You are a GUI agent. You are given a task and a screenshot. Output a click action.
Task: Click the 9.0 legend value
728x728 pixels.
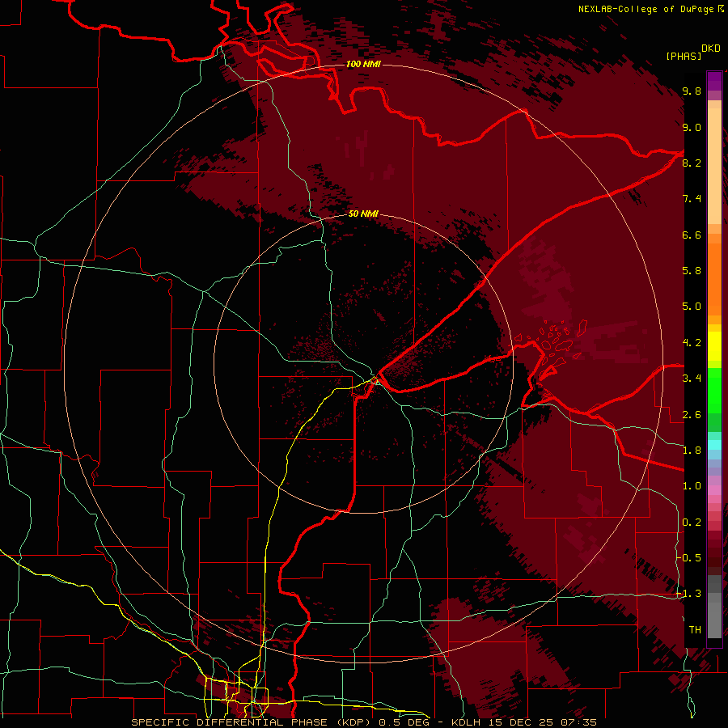[692, 128]
